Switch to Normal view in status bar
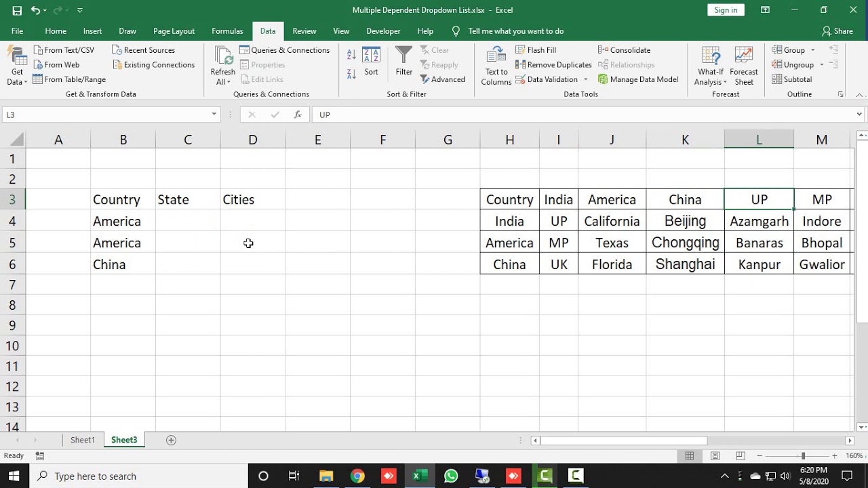 coord(690,456)
